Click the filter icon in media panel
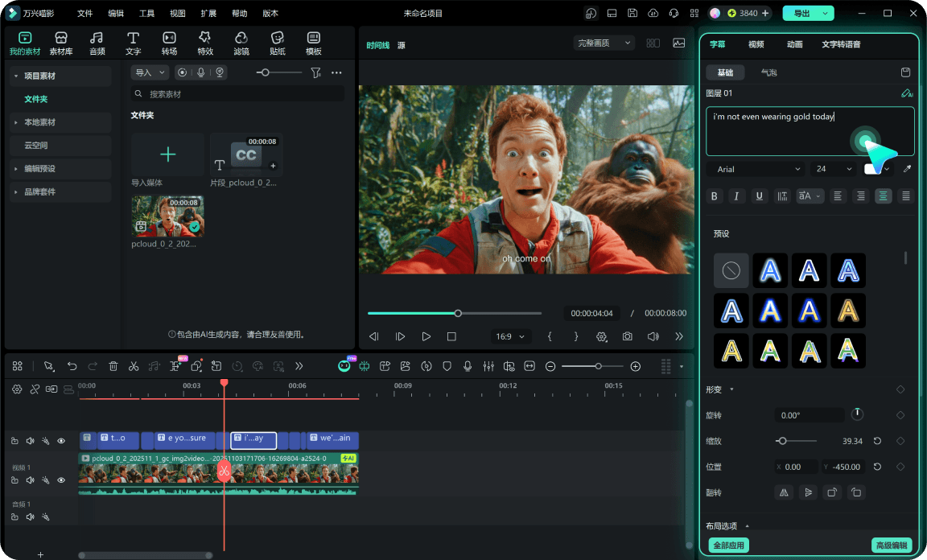The height and width of the screenshot is (560, 927). pyautogui.click(x=315, y=72)
